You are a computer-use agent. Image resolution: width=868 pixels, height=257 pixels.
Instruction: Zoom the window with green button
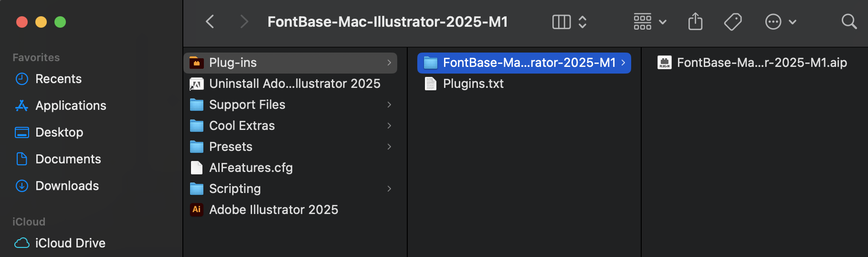click(60, 22)
